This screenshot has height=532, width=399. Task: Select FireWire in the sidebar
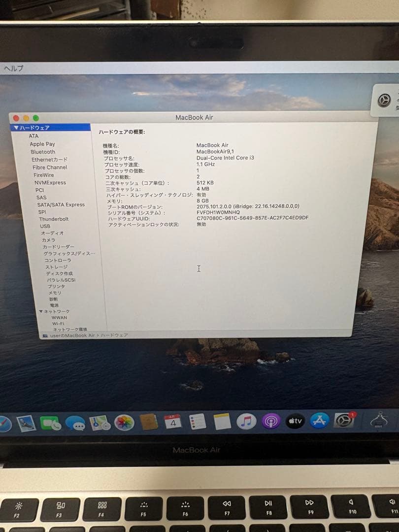(x=43, y=175)
